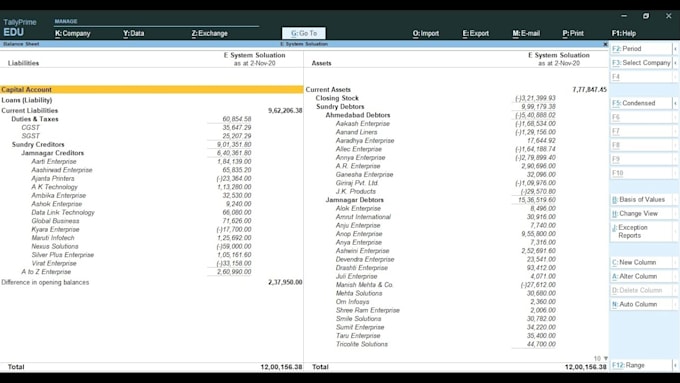The width and height of the screenshot is (680, 383).
Task: Click H: Change View button
Action: (641, 213)
